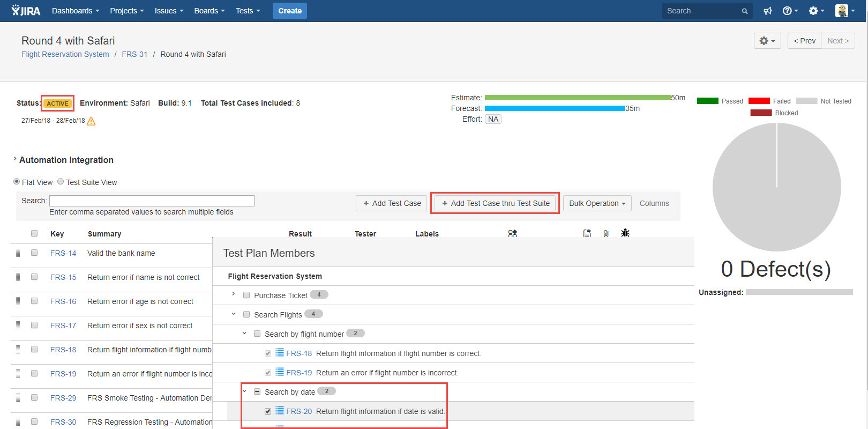Screen dimensions: 868x429
Task: Click the Passed green legend swatch
Action: point(707,101)
